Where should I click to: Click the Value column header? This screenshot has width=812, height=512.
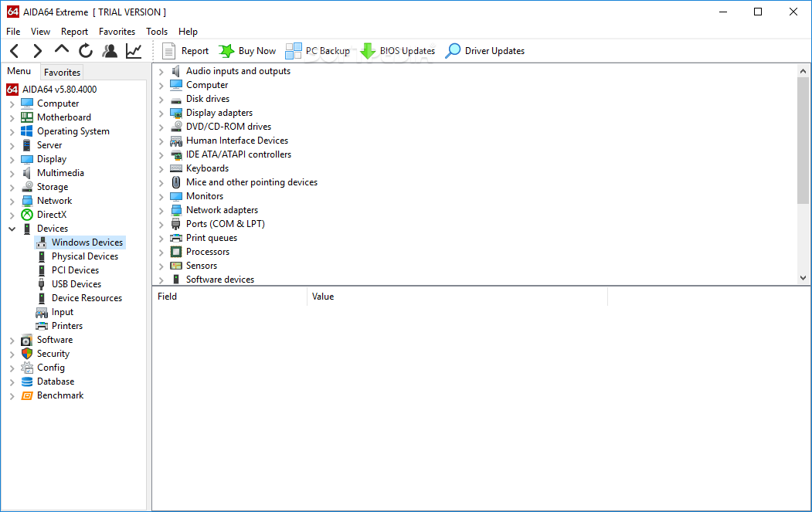click(457, 297)
